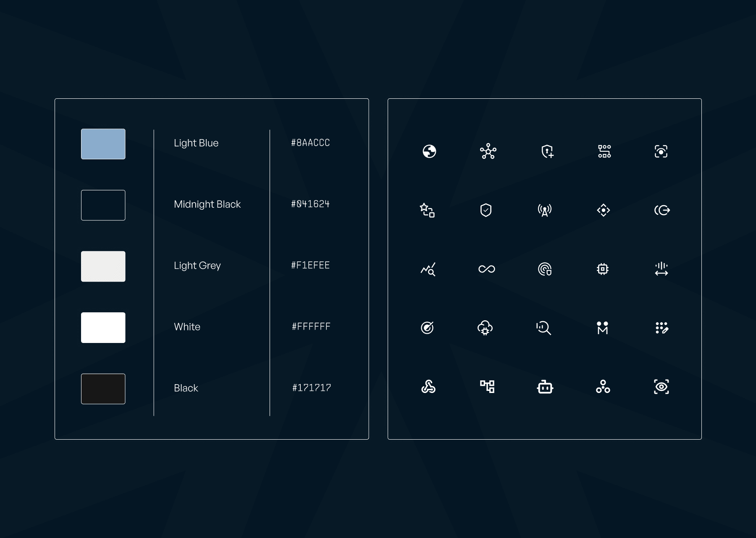
Task: Select the hex code #FFFFFF
Action: (311, 327)
